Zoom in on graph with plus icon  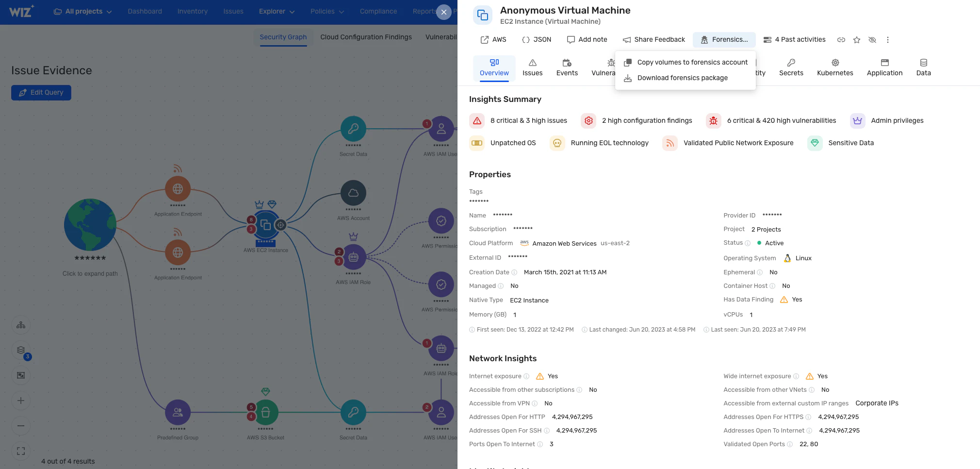pos(21,401)
